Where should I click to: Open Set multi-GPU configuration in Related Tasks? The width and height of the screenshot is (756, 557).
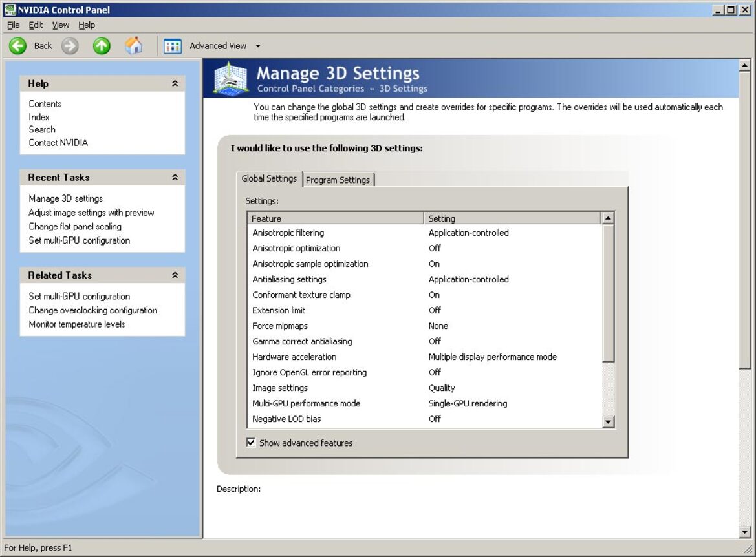(79, 296)
